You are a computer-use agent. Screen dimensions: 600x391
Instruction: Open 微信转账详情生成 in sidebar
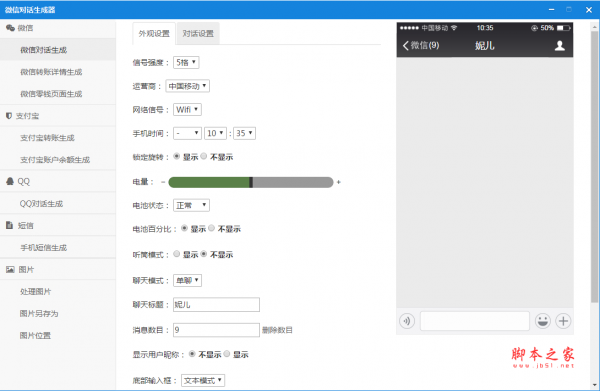58,72
